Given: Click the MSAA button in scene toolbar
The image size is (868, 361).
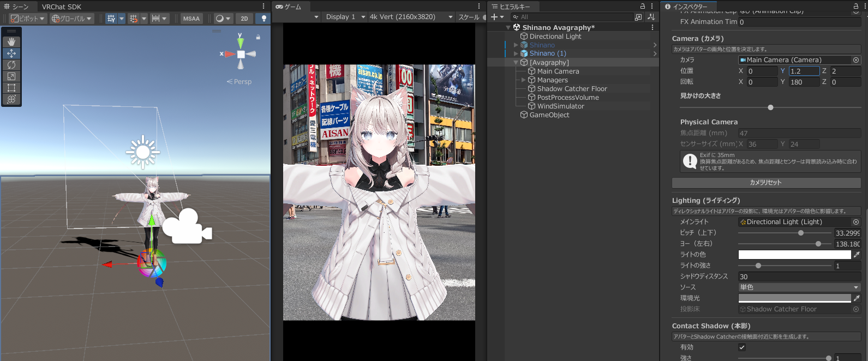Looking at the screenshot, I should point(191,19).
